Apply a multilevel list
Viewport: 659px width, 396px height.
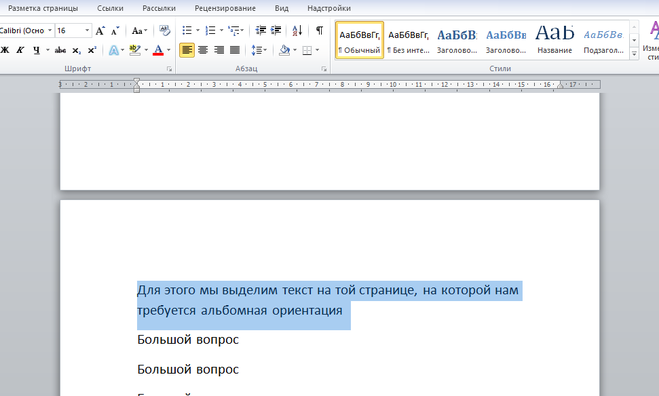click(234, 30)
